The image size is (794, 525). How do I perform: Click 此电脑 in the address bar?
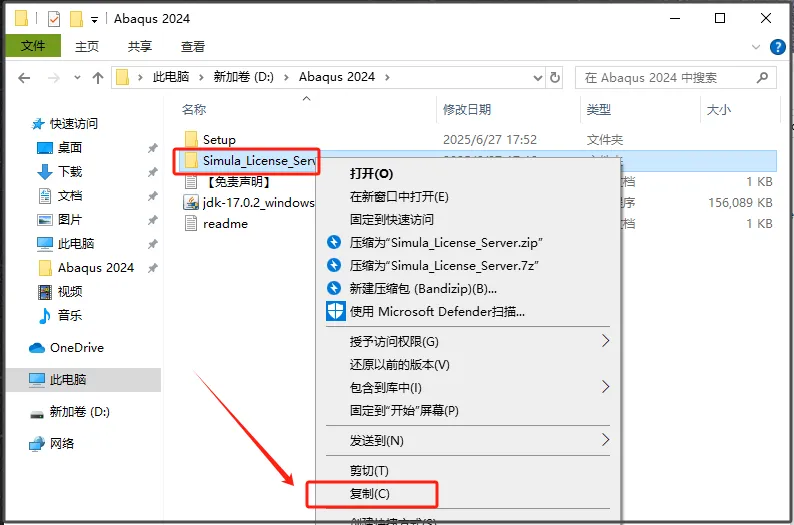[171, 77]
